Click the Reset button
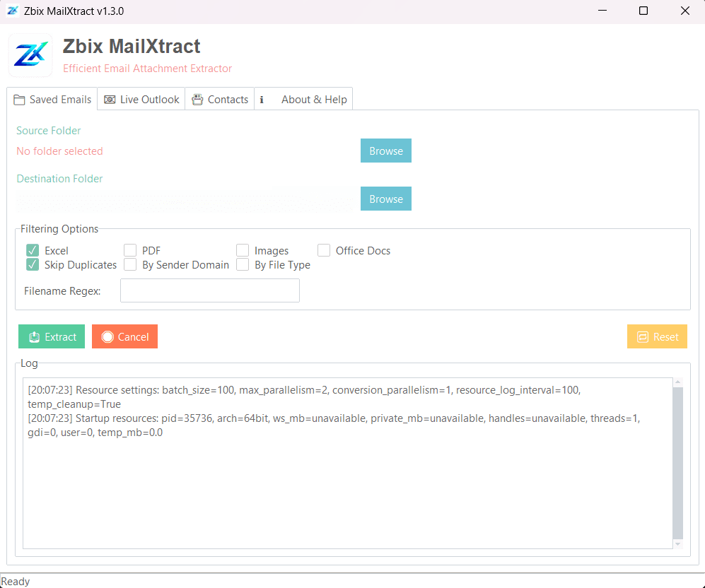 (657, 336)
